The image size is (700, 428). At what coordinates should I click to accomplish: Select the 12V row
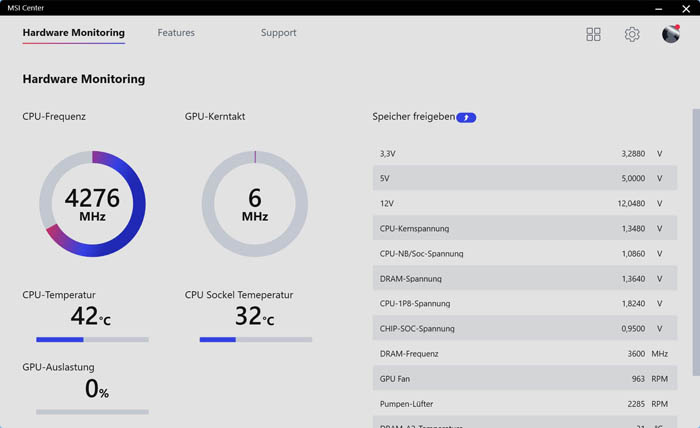[525, 203]
